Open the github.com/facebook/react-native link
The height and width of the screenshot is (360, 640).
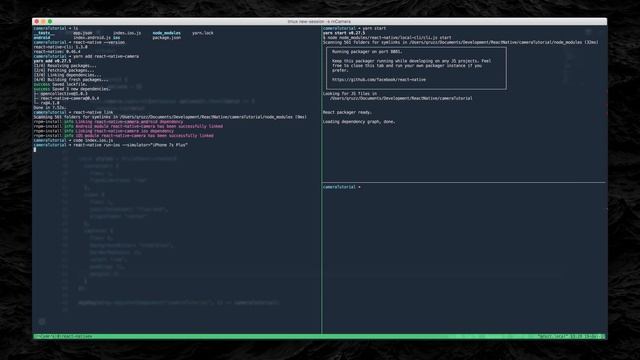(x=379, y=80)
